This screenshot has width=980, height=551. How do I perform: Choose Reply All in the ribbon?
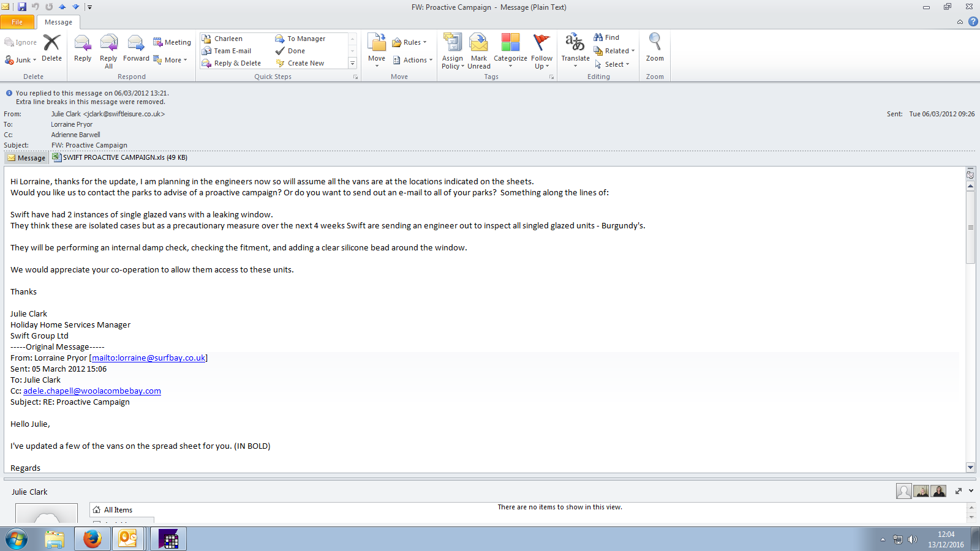pyautogui.click(x=108, y=51)
